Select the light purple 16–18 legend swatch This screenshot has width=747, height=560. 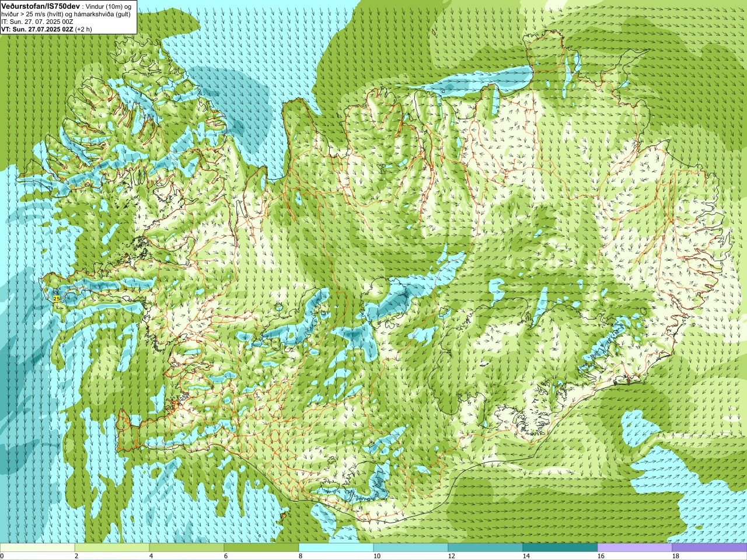(x=635, y=548)
